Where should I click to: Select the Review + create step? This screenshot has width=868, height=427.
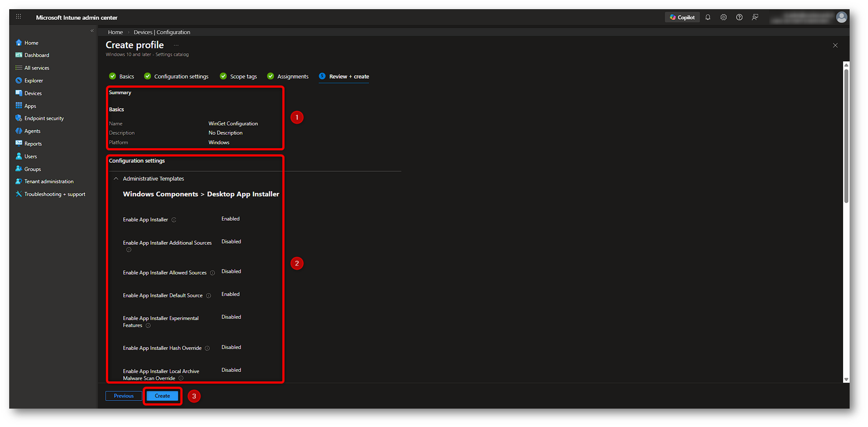coord(344,76)
